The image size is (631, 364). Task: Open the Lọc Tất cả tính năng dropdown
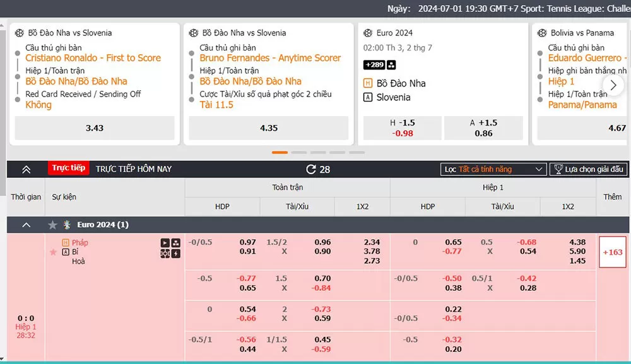[x=493, y=169]
